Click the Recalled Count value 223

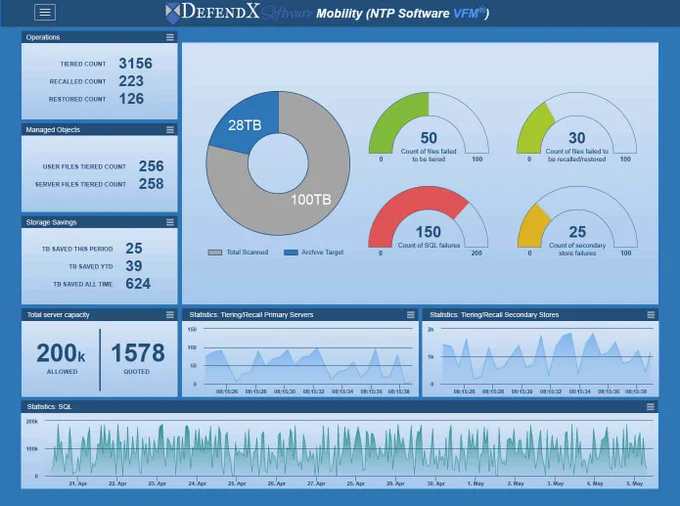click(131, 81)
